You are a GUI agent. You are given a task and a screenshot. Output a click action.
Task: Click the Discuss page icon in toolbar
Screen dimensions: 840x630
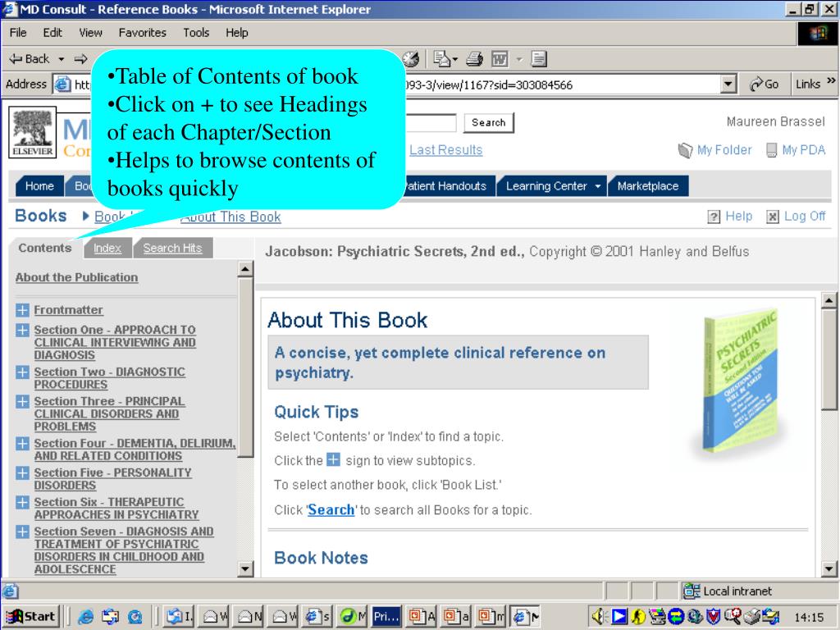click(539, 59)
